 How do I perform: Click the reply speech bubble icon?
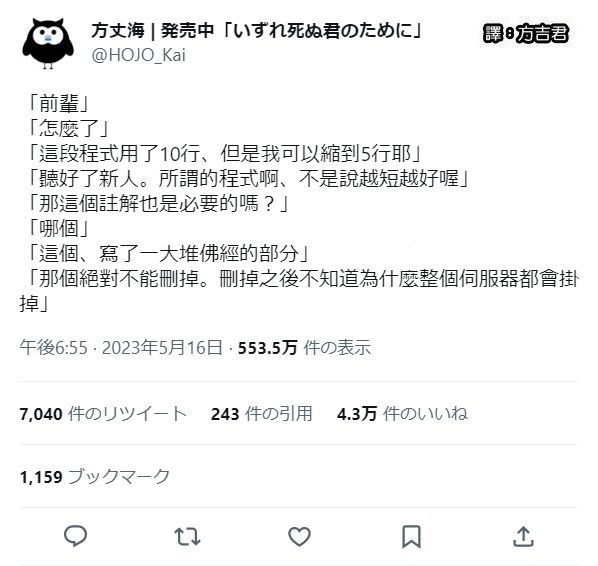[x=75, y=536]
